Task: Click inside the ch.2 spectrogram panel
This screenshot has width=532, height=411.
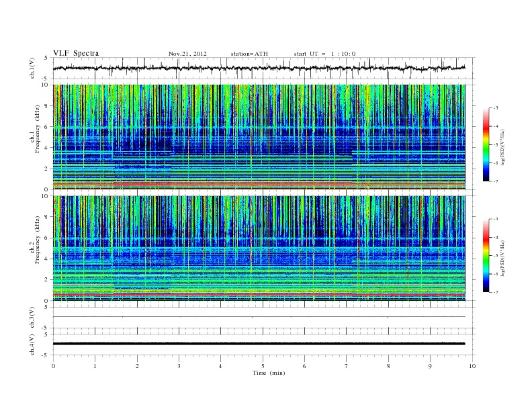Action: tap(259, 248)
